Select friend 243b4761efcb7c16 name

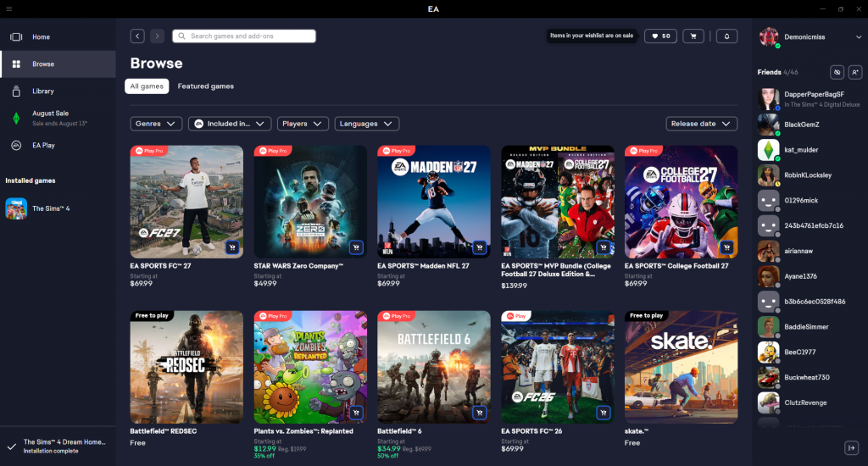click(814, 226)
